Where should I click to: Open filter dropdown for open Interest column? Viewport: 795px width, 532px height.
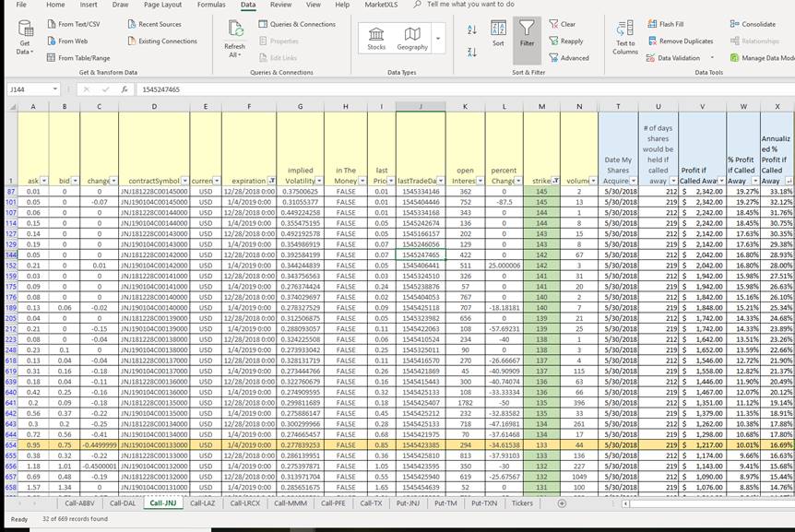pos(481,181)
